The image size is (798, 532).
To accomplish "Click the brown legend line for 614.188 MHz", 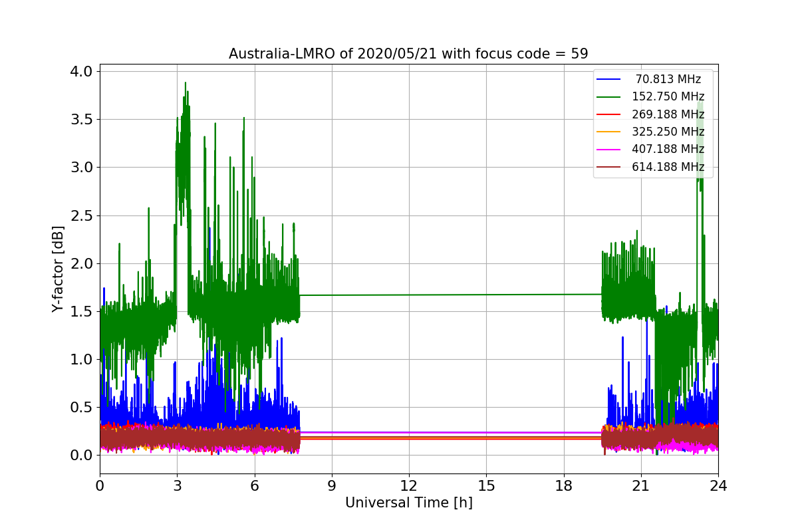I will pos(610,167).
